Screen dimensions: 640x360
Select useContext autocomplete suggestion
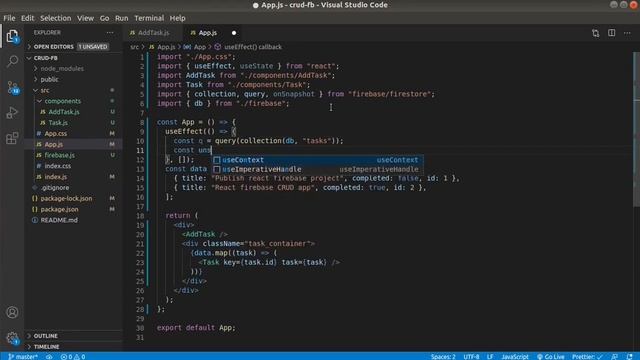(x=318, y=160)
